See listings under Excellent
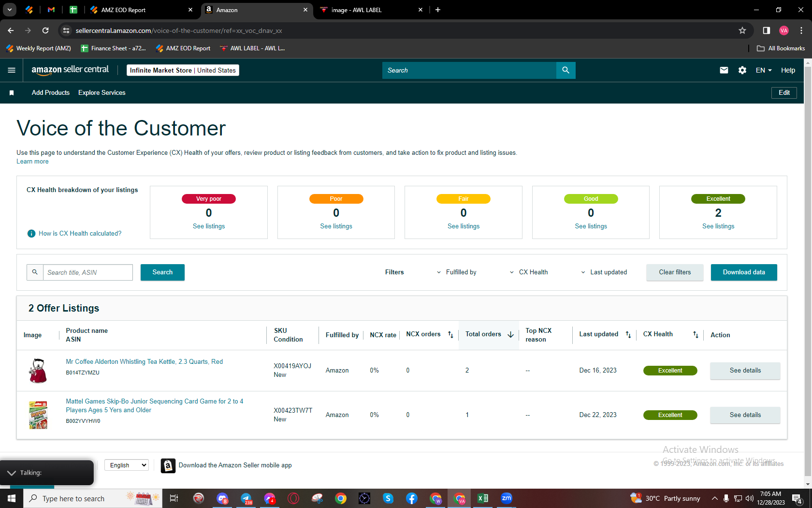 coord(718,226)
